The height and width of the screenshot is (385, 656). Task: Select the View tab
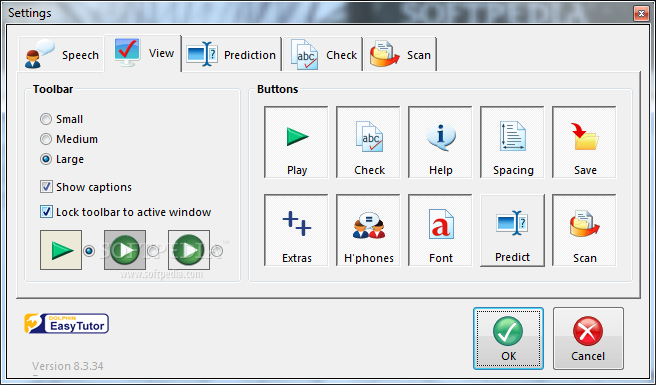click(x=143, y=53)
